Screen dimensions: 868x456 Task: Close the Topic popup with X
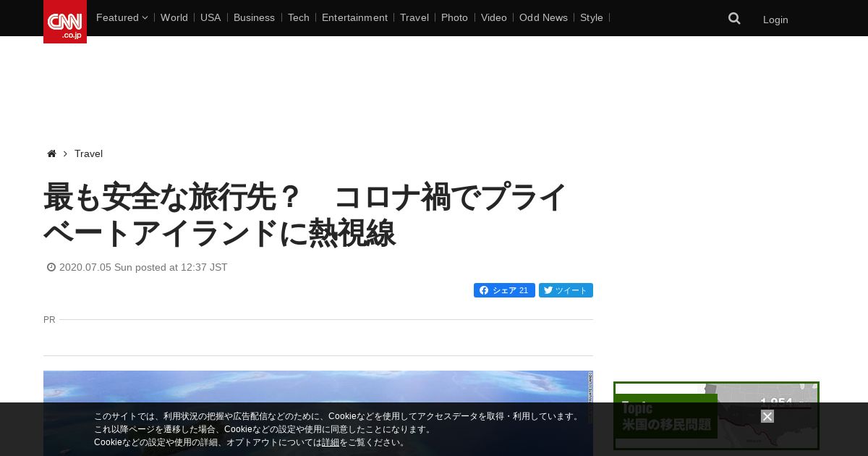point(767,416)
